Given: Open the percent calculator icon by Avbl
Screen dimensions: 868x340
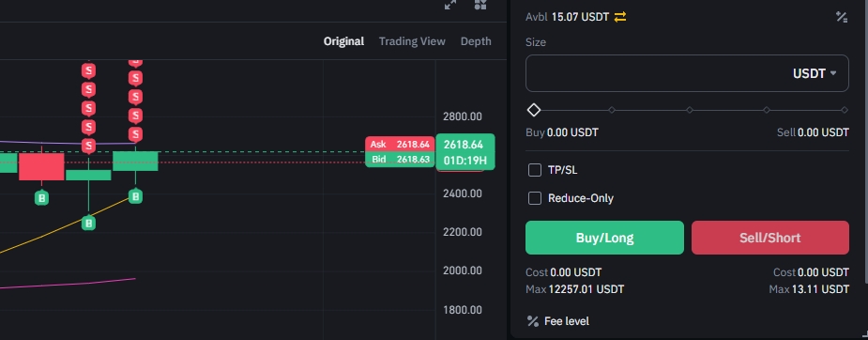Looking at the screenshot, I should pyautogui.click(x=842, y=17).
